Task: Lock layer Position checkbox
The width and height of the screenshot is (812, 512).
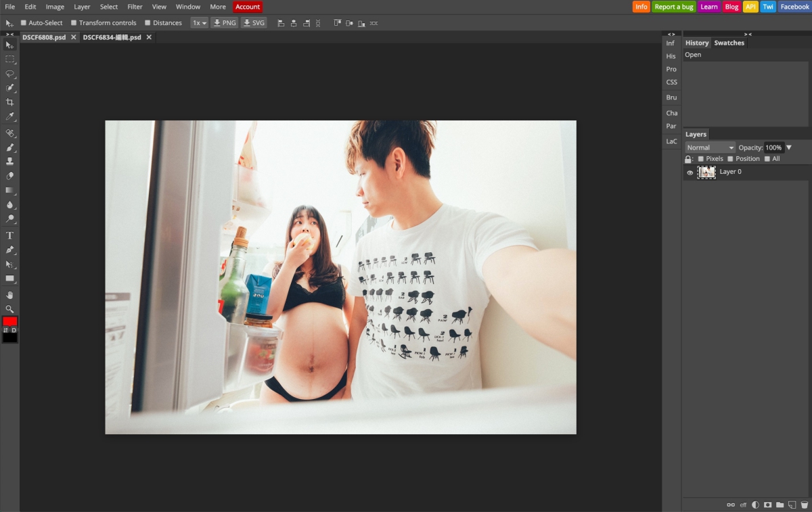Action: pyautogui.click(x=730, y=159)
